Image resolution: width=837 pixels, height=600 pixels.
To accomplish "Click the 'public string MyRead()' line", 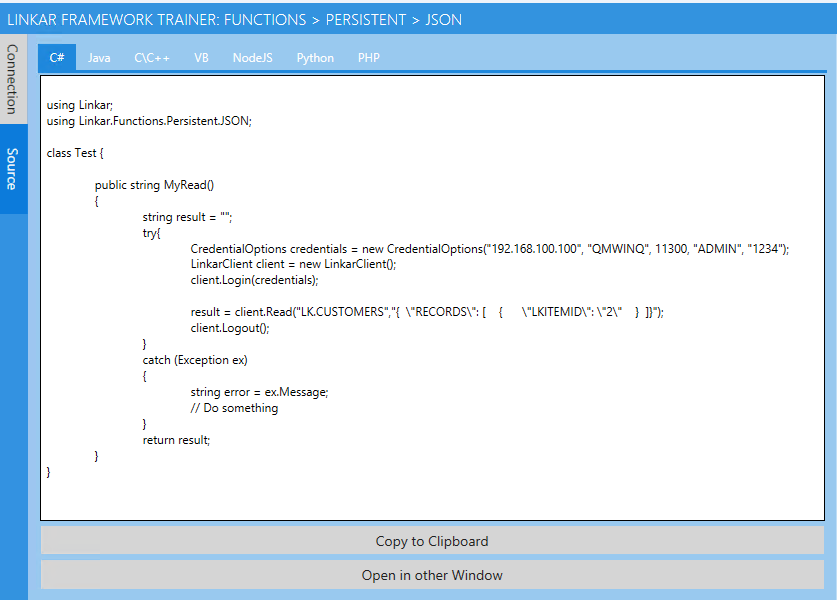I will [154, 185].
